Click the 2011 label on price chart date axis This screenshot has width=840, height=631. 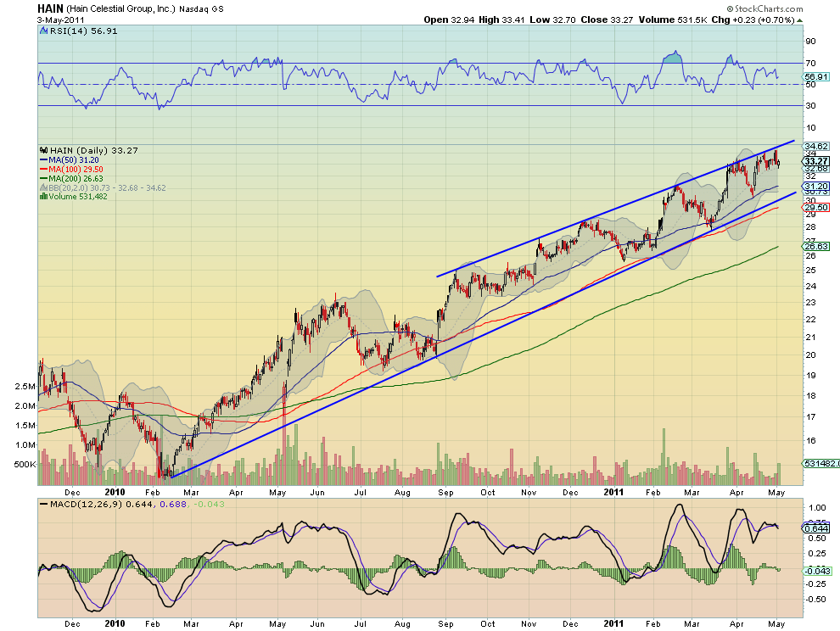point(613,492)
